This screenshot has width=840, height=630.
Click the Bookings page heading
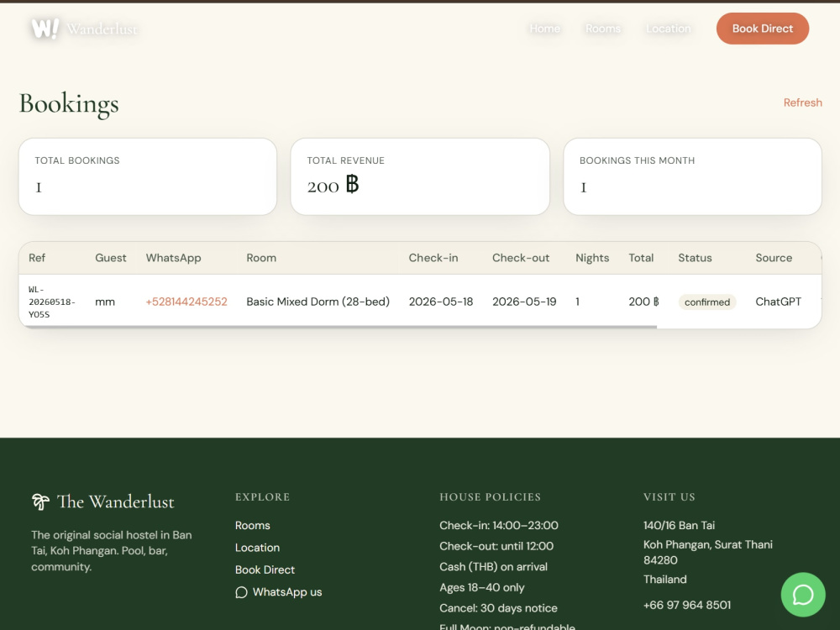[x=69, y=104]
